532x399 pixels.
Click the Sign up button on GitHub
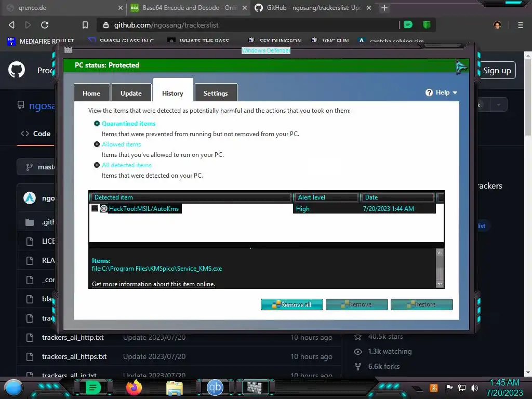pos(497,70)
